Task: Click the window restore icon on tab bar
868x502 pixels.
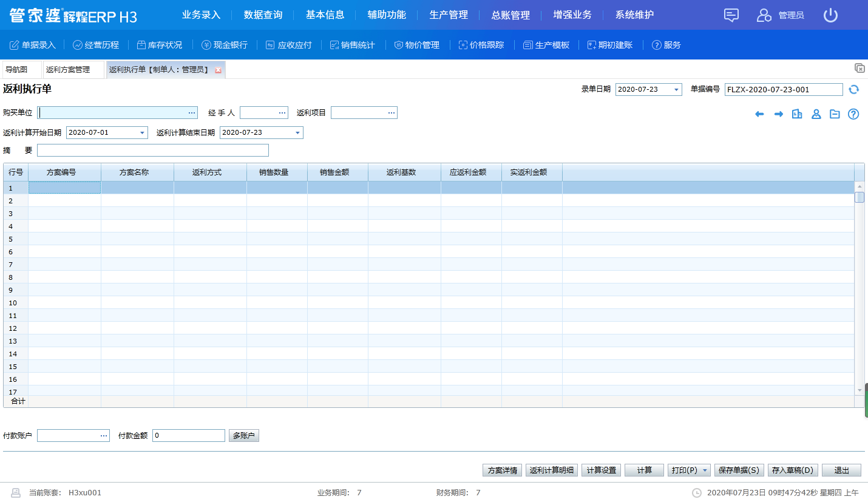Action: [x=860, y=68]
